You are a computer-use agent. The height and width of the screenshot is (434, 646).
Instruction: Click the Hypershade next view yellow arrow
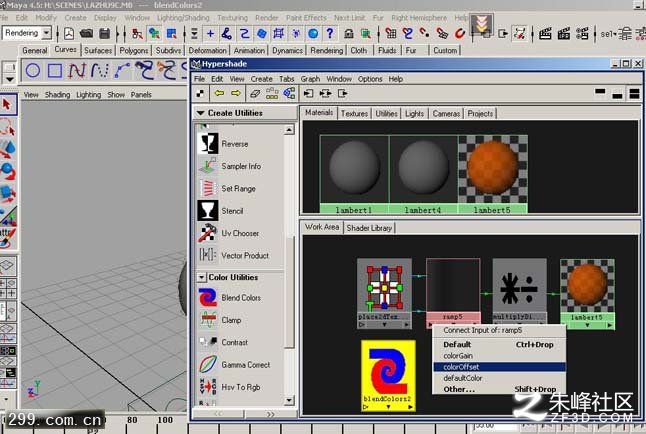point(236,94)
